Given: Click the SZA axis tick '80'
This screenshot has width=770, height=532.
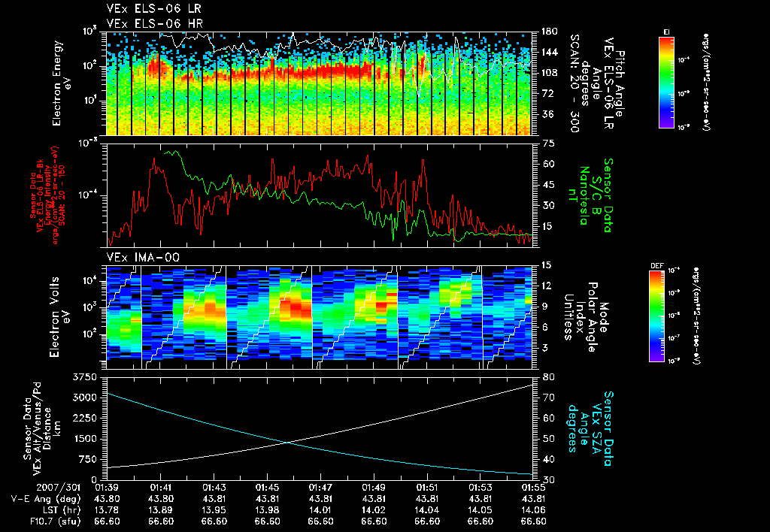Looking at the screenshot, I should click(548, 377).
